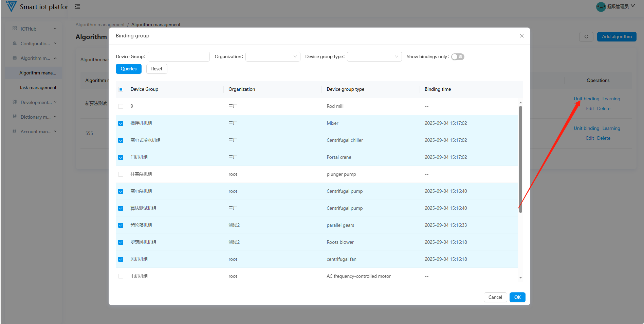Click the refresh icon beside Add algorithm
The image size is (644, 324).
(x=586, y=36)
